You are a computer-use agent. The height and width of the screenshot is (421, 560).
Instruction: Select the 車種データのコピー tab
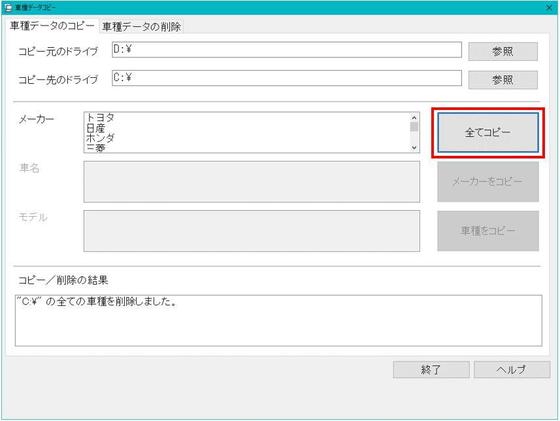pyautogui.click(x=52, y=26)
